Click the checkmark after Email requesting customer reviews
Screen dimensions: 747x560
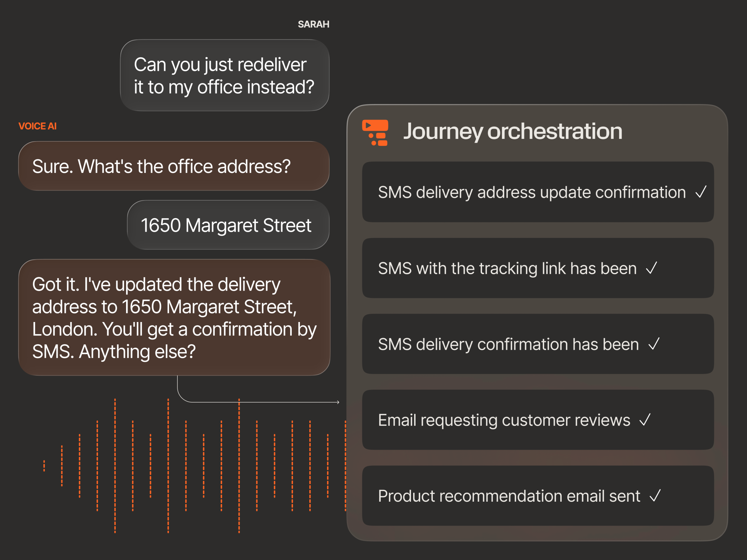point(645,420)
